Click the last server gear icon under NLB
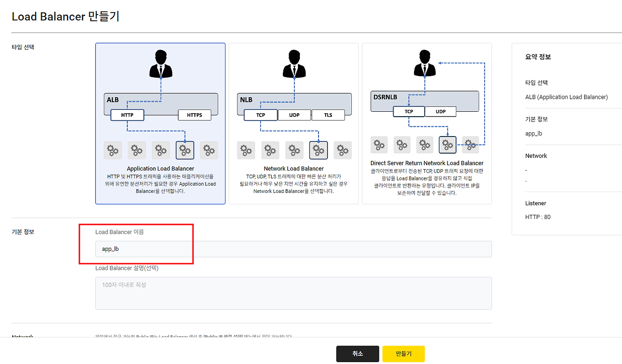The height and width of the screenshot is (364, 622). click(x=343, y=151)
